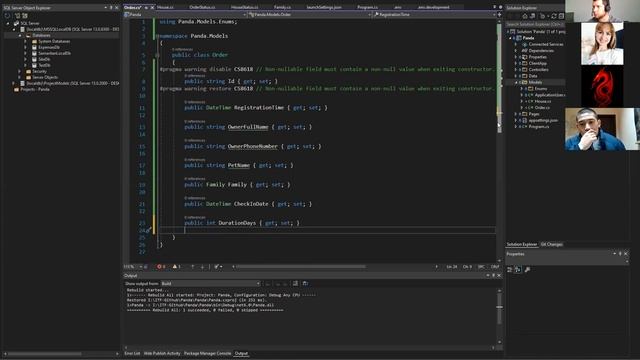640x360 pixels.
Task: Select Connected Services in Solution Explorer
Action: [x=546, y=44]
